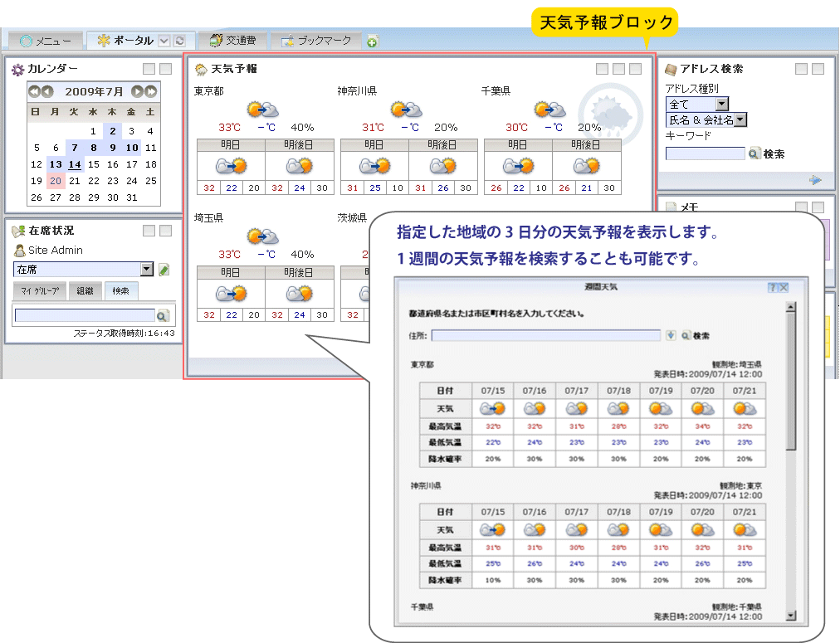Open the アドレス種別 全て dropdown
840x643 pixels.
click(x=722, y=104)
